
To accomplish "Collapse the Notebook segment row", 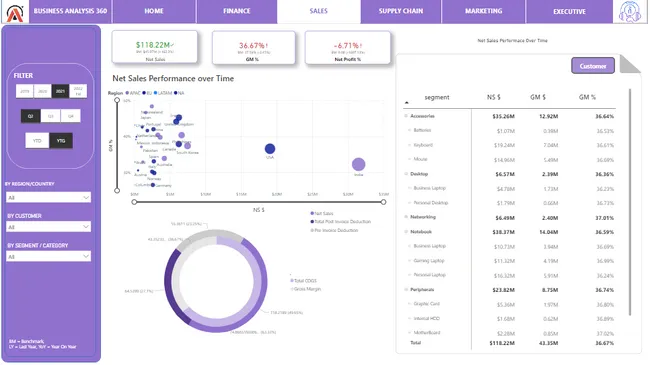I will (406, 231).
